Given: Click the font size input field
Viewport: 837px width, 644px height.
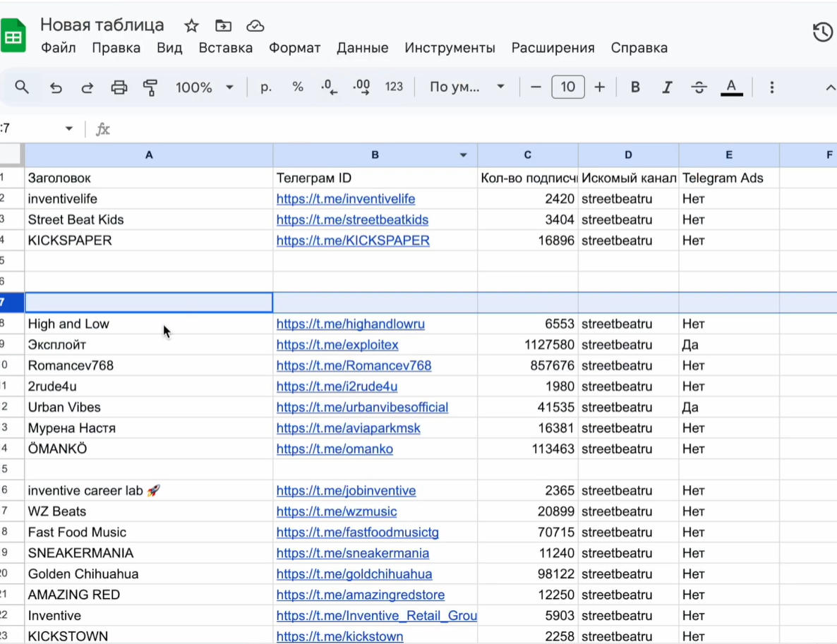Looking at the screenshot, I should (x=567, y=87).
